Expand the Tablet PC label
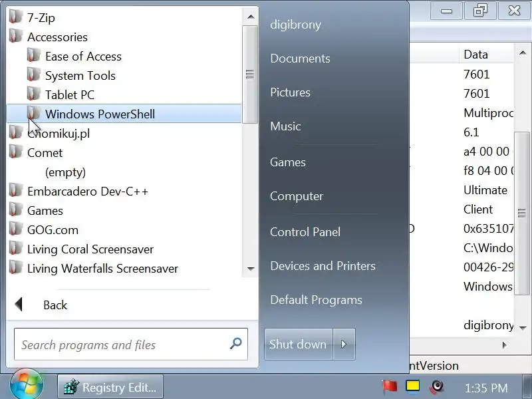Viewport: 532px width, 399px height. [70, 95]
